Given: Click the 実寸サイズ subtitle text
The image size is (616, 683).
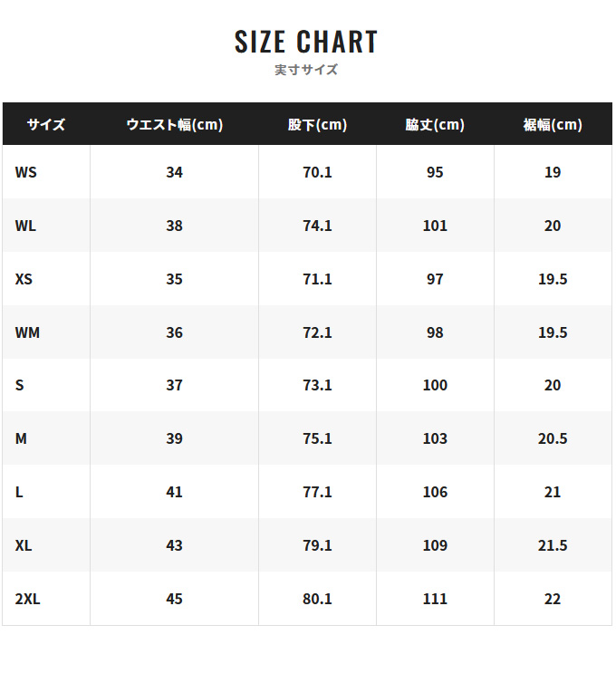Looking at the screenshot, I should 306,70.
